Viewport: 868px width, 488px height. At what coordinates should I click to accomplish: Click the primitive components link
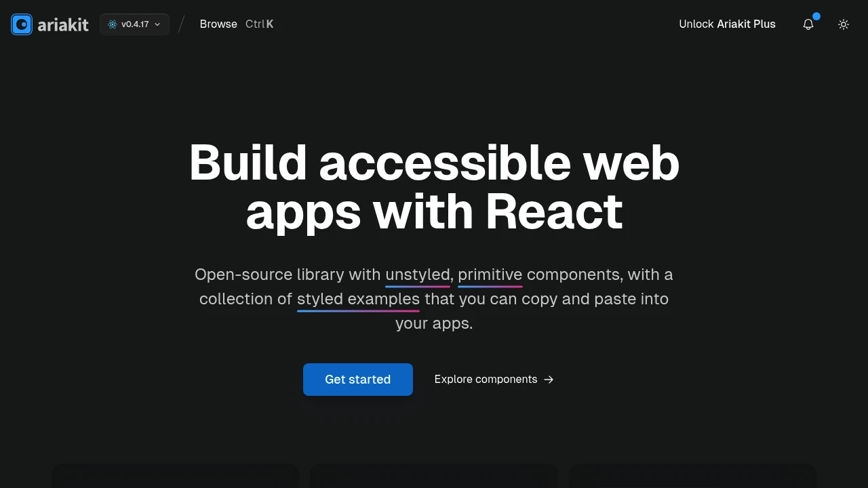click(490, 274)
